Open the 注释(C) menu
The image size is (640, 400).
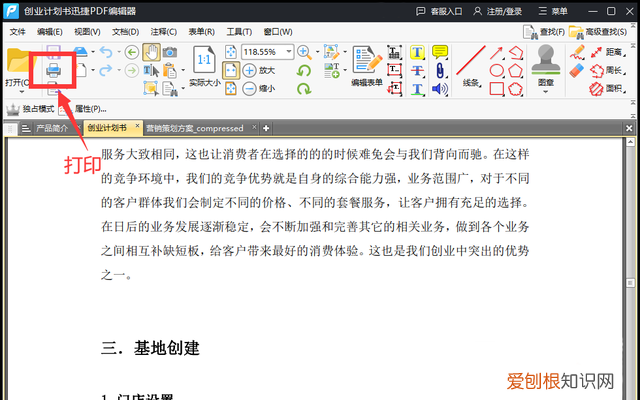163,32
